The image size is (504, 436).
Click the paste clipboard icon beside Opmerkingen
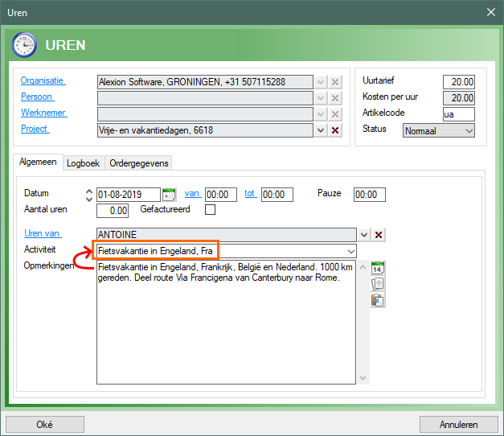(x=378, y=301)
